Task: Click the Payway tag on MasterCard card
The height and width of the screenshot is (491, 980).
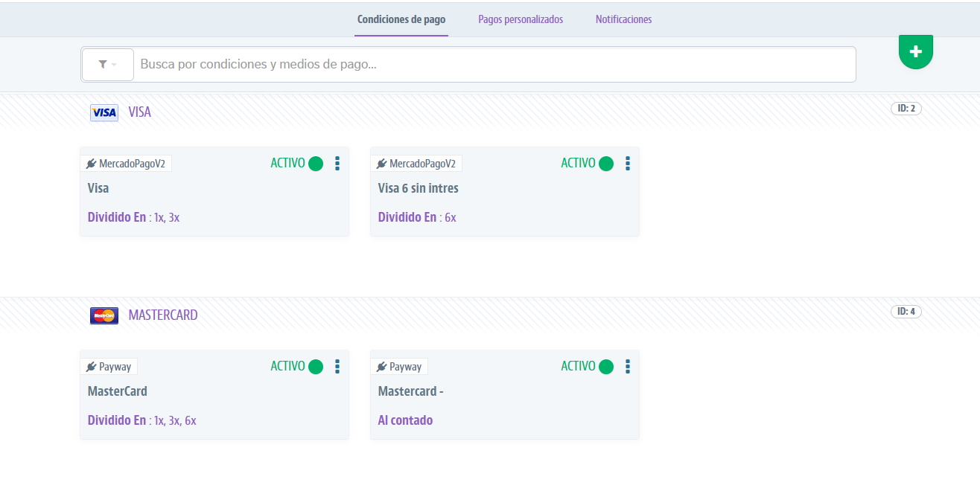Action: point(109,367)
